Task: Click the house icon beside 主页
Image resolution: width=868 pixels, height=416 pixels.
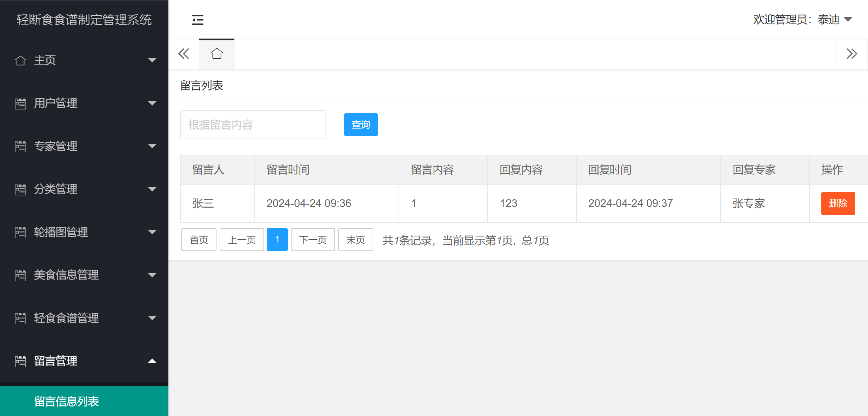Action: coord(20,60)
